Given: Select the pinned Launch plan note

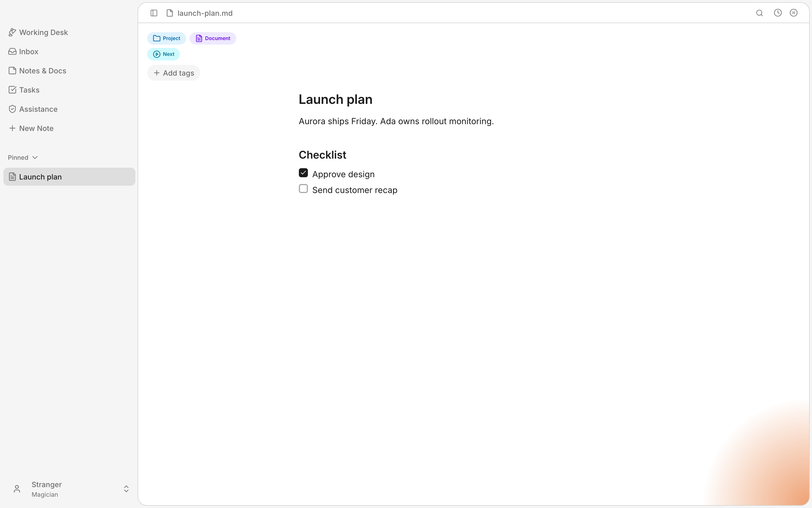Looking at the screenshot, I should (69, 177).
